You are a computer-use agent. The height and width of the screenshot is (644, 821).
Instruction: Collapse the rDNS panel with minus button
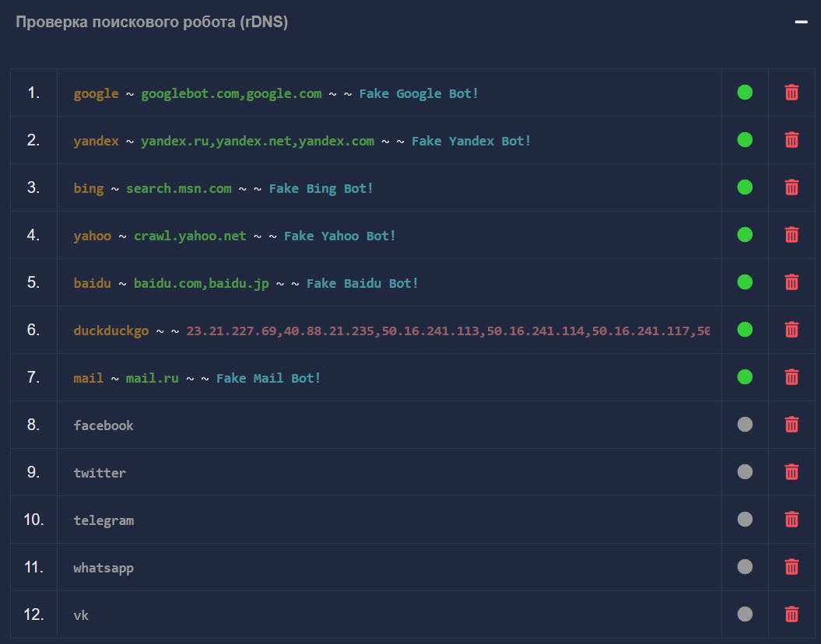(x=801, y=22)
